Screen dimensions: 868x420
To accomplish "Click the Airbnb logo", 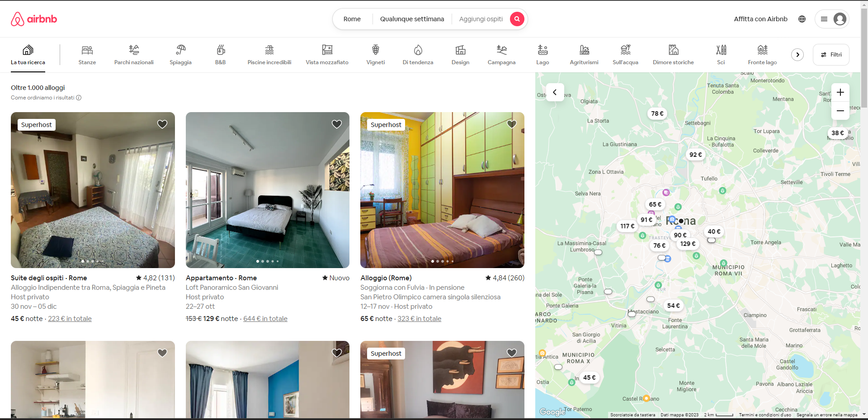I will click(x=34, y=19).
